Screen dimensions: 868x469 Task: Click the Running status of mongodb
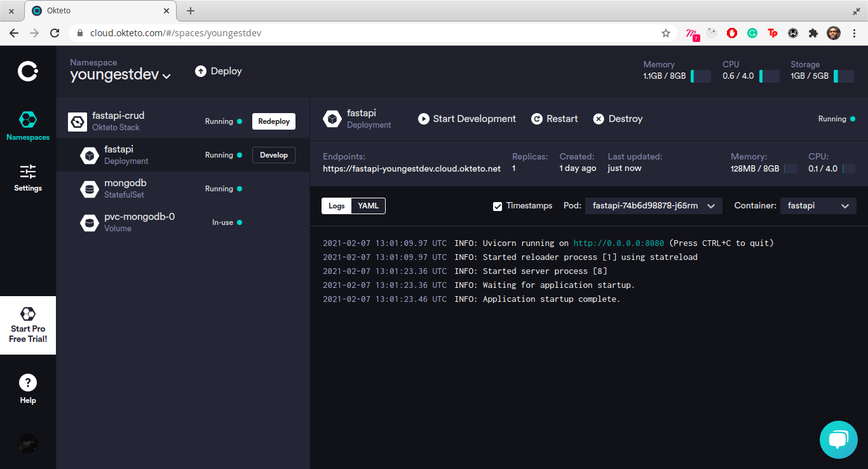click(223, 189)
